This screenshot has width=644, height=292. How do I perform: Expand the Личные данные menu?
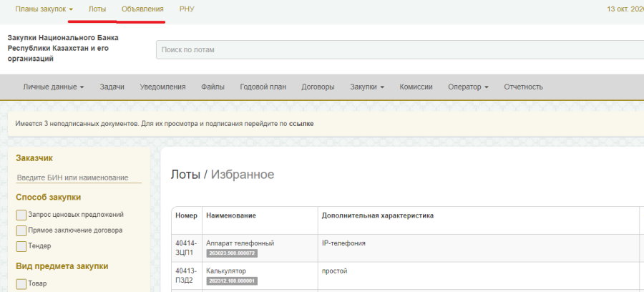(x=53, y=87)
